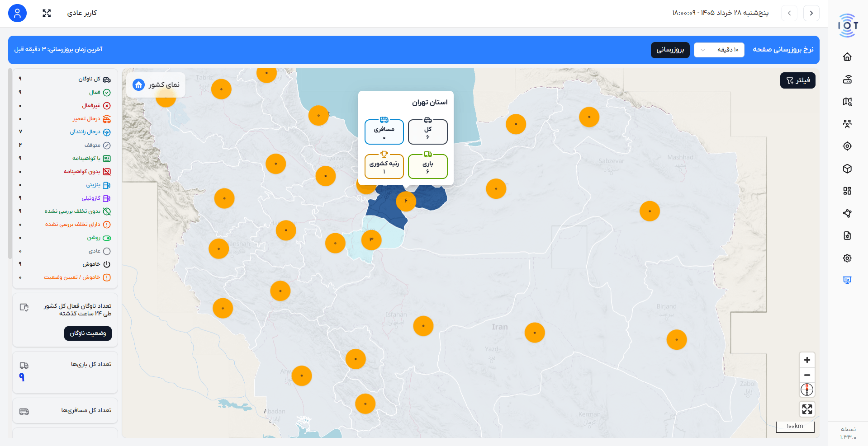Click the دارای تخلف بررسی نشده row
868x446 pixels.
[x=65, y=225]
